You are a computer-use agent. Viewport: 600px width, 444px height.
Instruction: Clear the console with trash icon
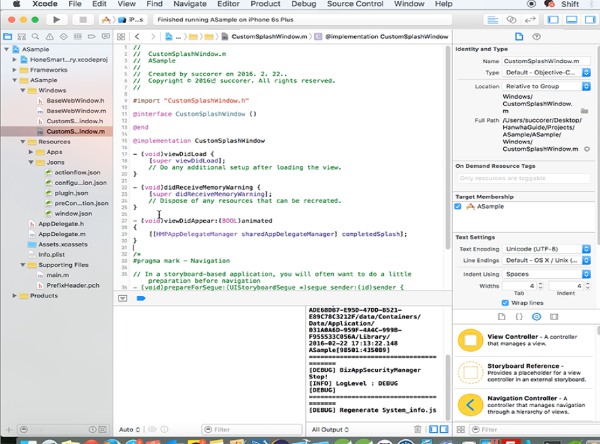coord(417,429)
